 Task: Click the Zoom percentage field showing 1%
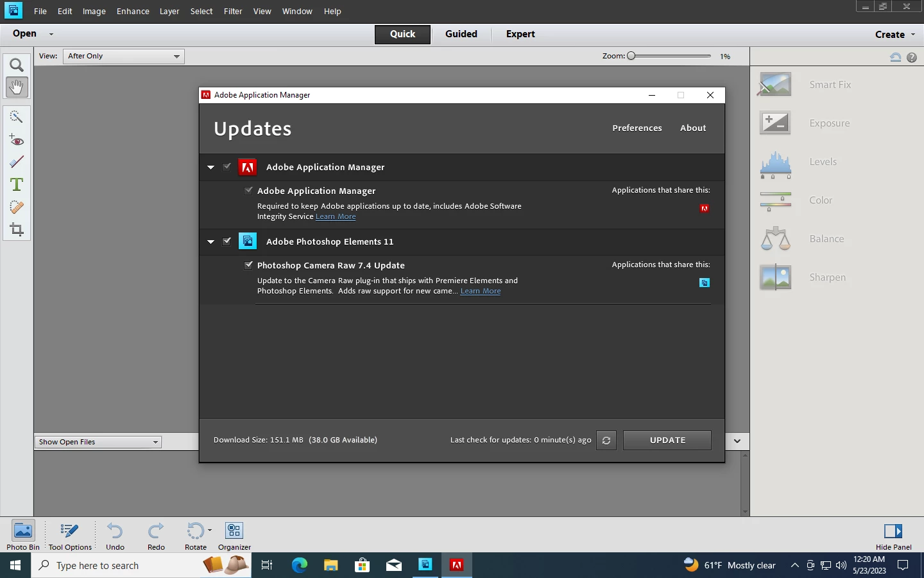pos(725,57)
